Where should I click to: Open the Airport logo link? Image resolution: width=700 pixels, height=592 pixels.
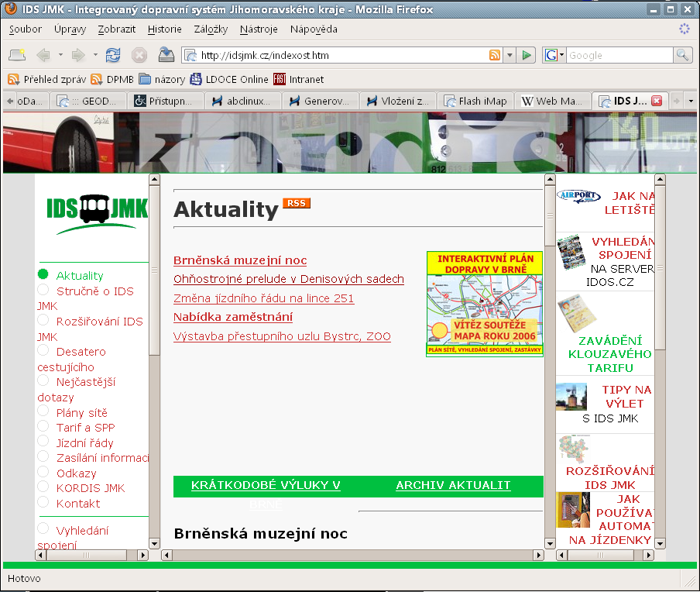[x=578, y=196]
